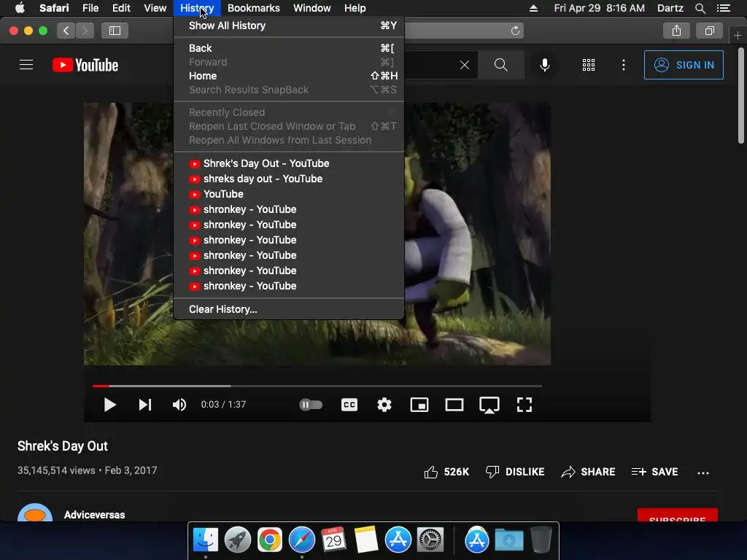Show Safari tab overview
The height and width of the screenshot is (560, 747).
click(709, 31)
